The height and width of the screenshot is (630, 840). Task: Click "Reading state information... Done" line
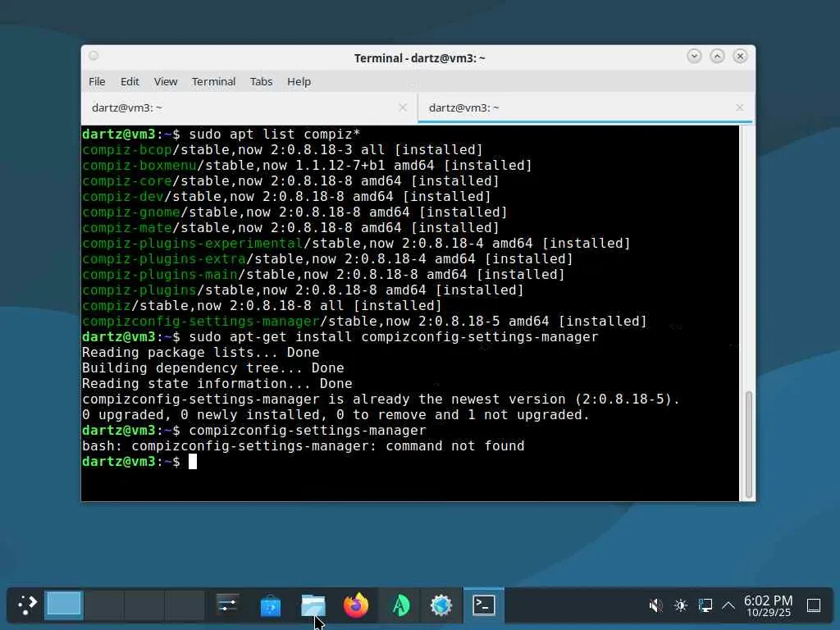(217, 383)
